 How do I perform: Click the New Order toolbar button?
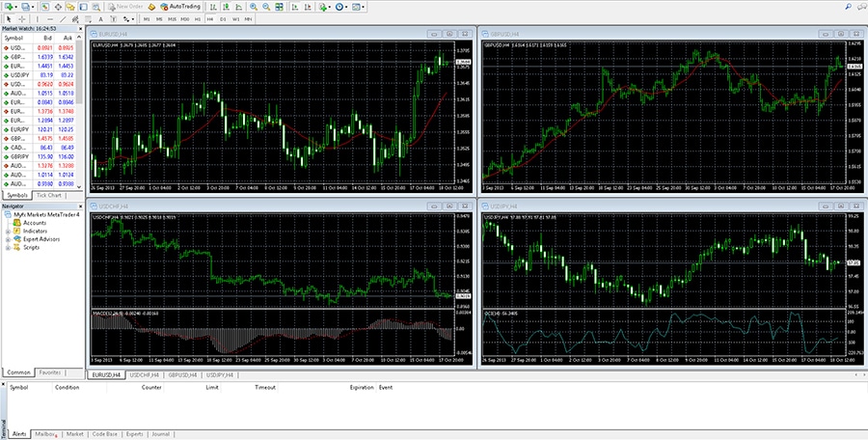pos(124,7)
